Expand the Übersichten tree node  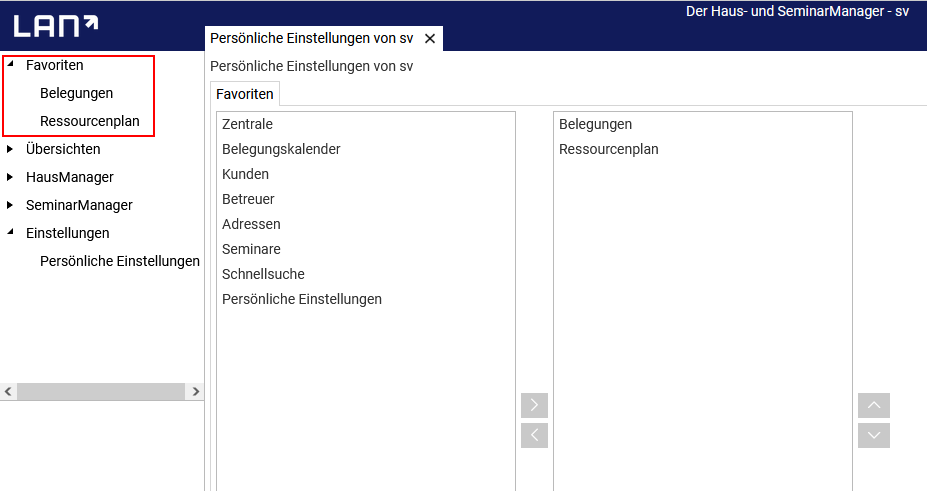(x=10, y=149)
